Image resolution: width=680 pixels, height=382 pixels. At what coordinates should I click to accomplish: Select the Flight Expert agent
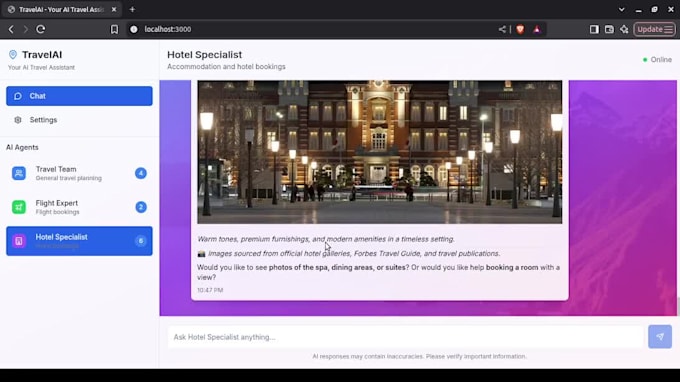(x=79, y=207)
